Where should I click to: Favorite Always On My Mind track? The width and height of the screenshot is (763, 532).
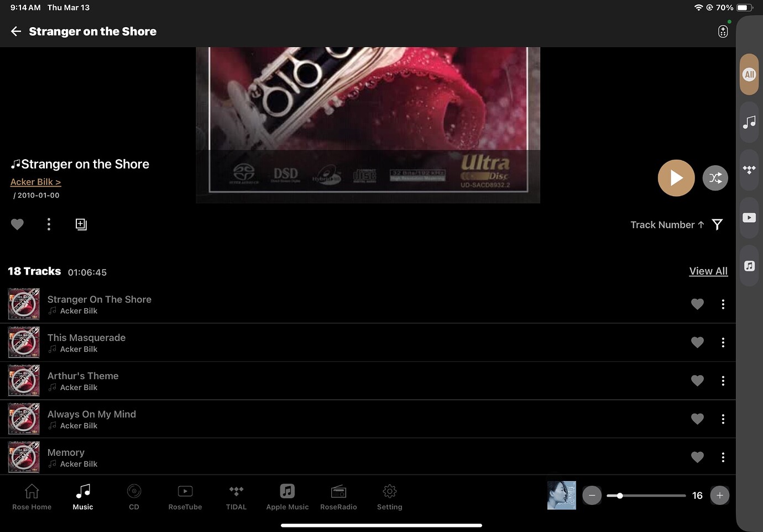coord(697,419)
